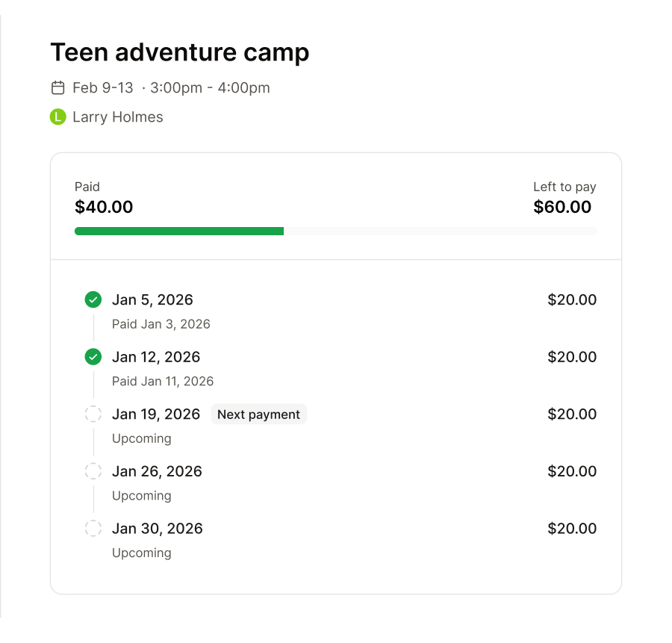This screenshot has height=643, width=672.
Task: Click the Feb 9-13 date range text
Action: click(103, 88)
